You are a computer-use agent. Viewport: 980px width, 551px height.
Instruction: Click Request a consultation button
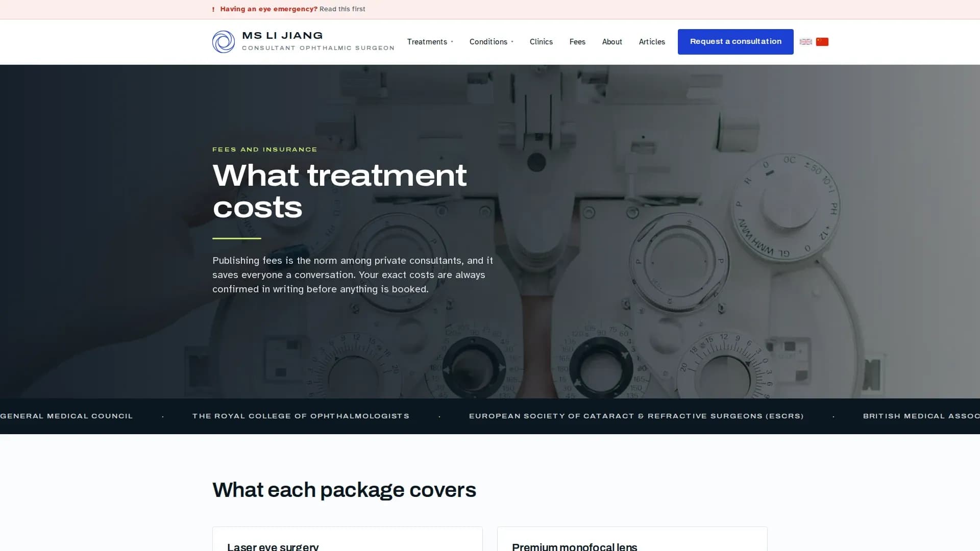coord(736,42)
